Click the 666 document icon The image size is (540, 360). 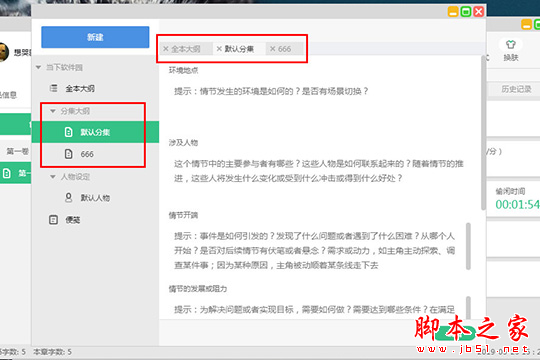[69, 154]
